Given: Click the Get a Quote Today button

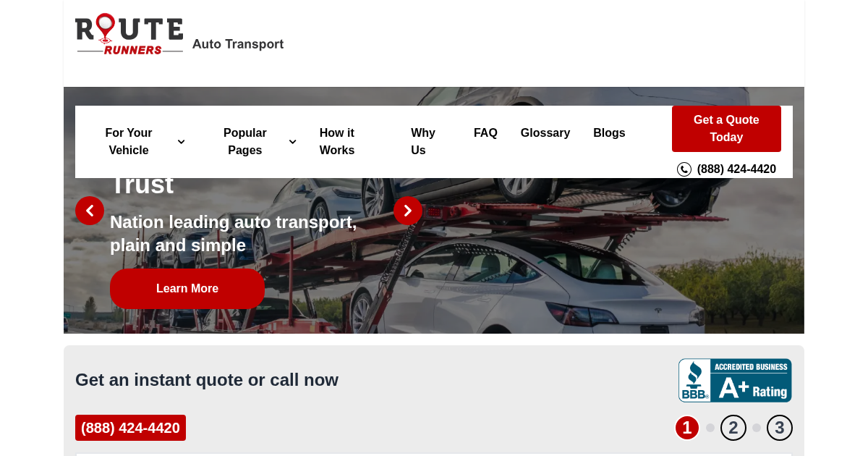Looking at the screenshot, I should [x=726, y=129].
